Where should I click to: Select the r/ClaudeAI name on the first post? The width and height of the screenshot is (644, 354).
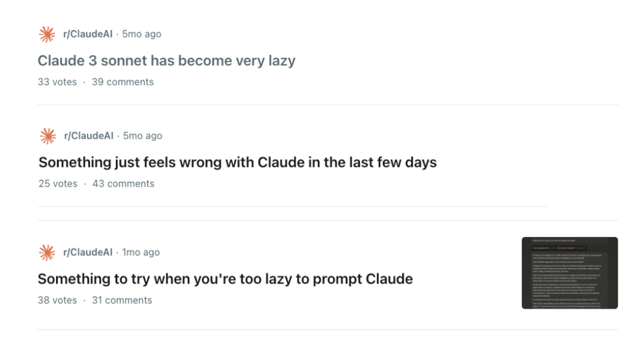(88, 34)
